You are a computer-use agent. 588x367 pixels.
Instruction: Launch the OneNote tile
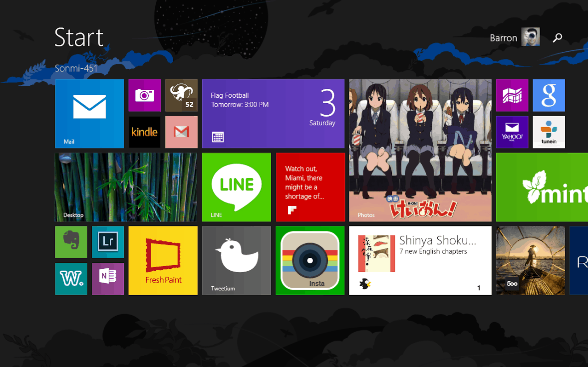coord(108,279)
